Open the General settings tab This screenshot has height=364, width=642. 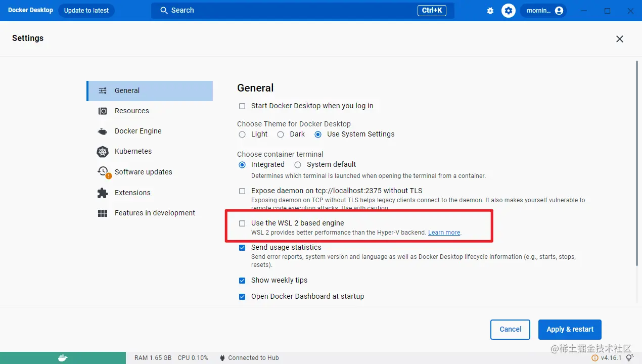pos(150,90)
